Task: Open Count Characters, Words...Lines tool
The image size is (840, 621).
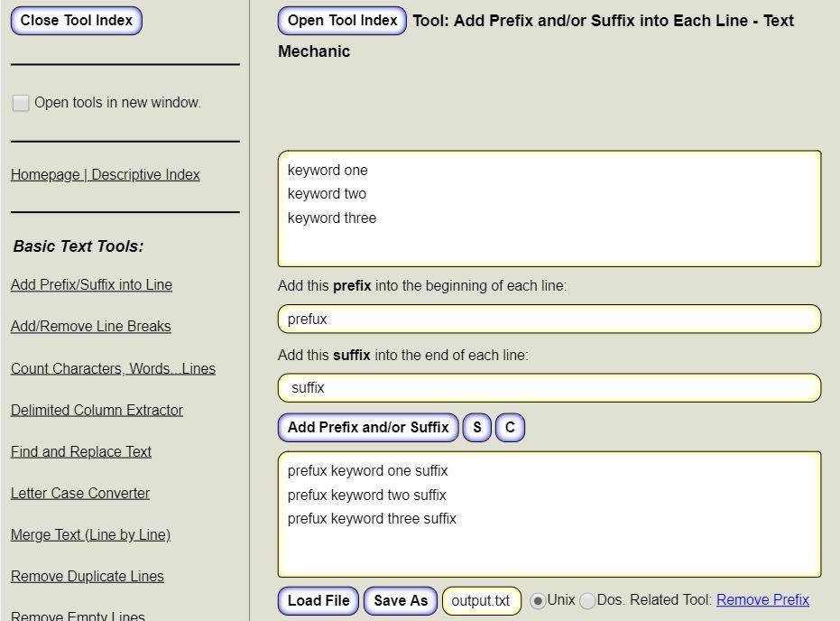Action: 113,368
